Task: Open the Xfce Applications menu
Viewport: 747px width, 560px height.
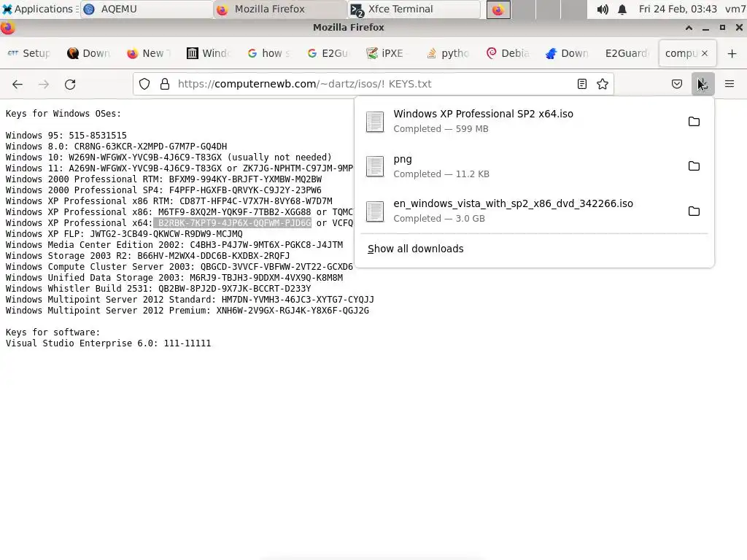Action: click(40, 9)
